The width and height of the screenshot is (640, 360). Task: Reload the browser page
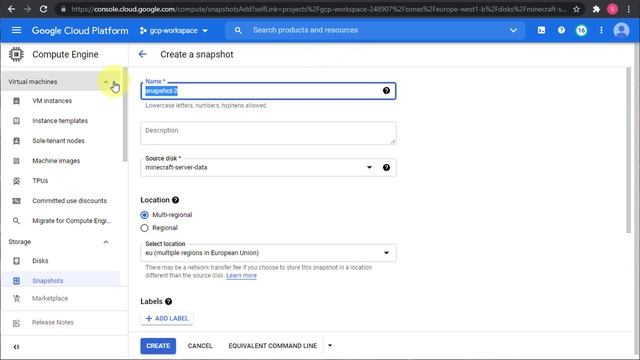(43, 9)
